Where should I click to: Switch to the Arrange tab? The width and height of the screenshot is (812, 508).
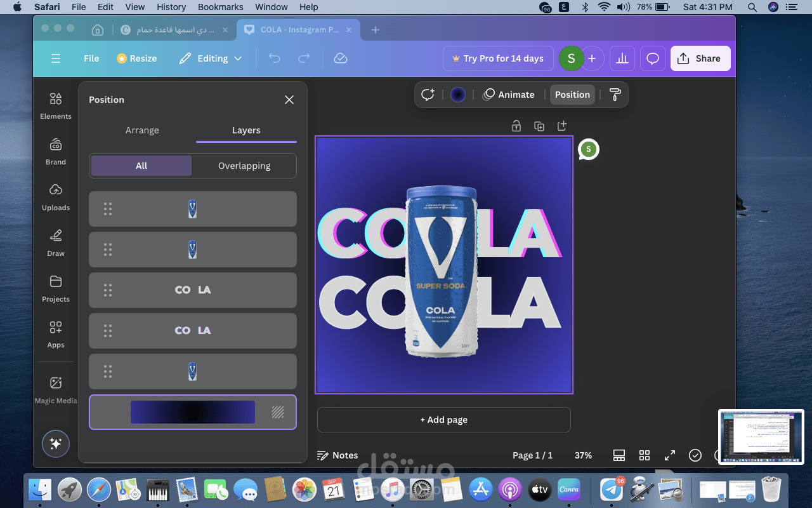tap(142, 130)
